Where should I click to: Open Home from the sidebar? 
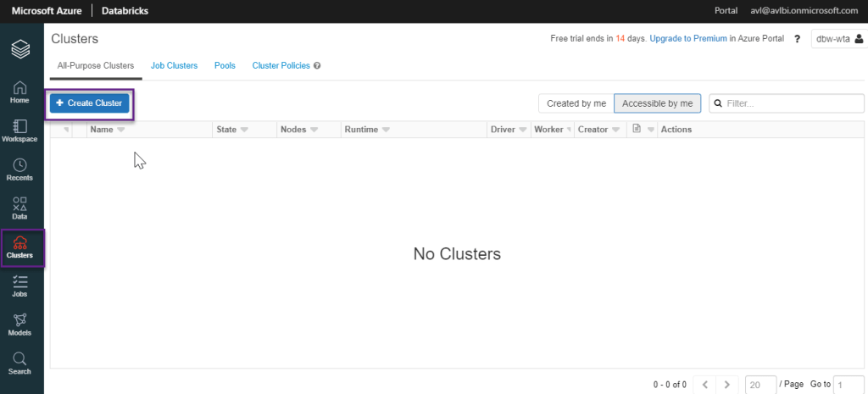click(x=19, y=92)
